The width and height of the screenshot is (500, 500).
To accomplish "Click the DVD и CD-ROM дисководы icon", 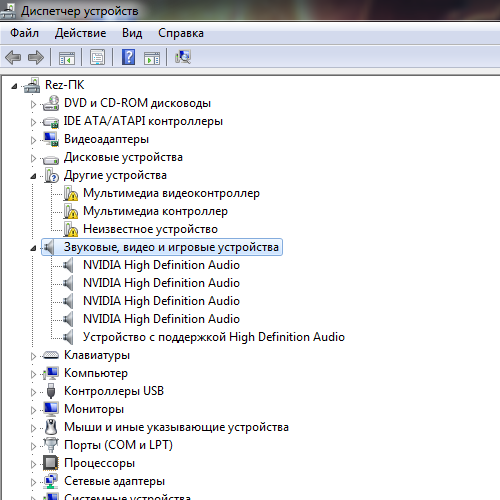I will [51, 103].
